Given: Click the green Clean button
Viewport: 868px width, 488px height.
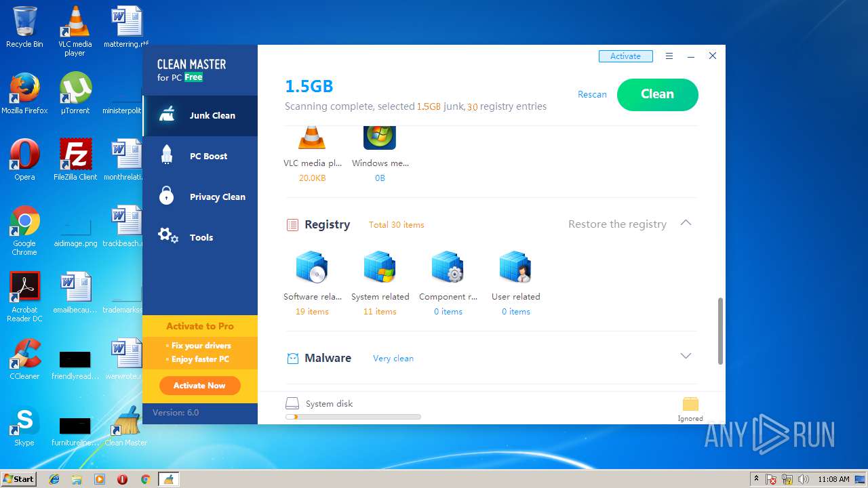Looking at the screenshot, I should tap(657, 94).
